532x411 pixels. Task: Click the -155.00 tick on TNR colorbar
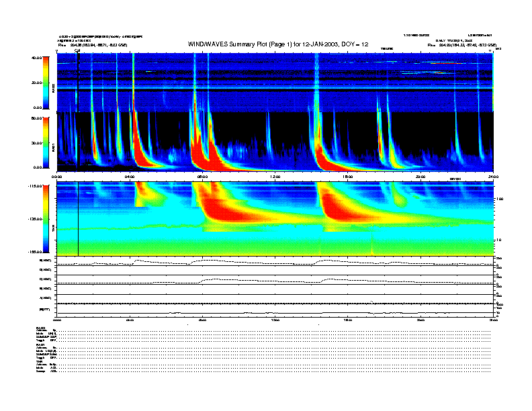[x=35, y=252]
